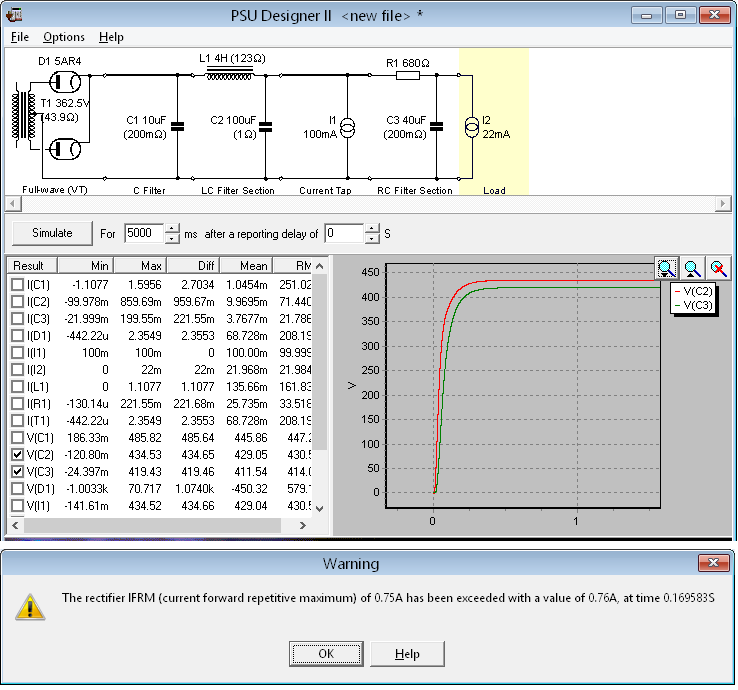Click schematic scroll-right arrow
Screen dimensions: 738x690
pos(723,204)
